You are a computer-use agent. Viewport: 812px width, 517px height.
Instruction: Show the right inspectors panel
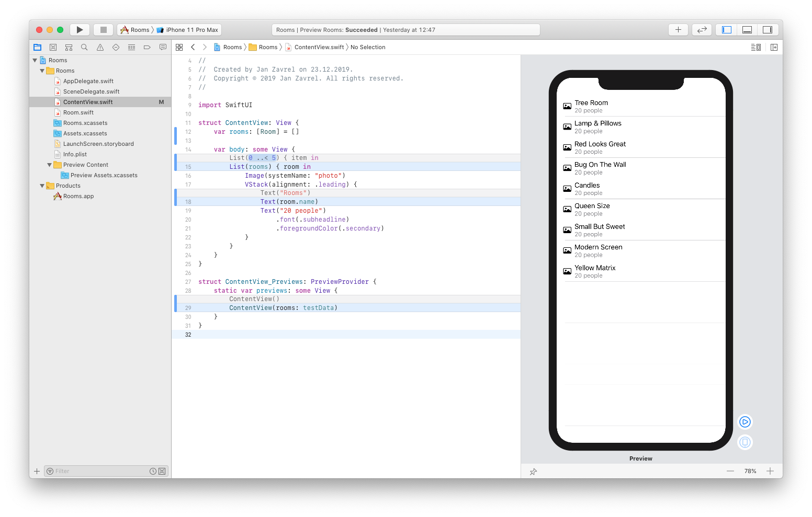click(x=768, y=29)
